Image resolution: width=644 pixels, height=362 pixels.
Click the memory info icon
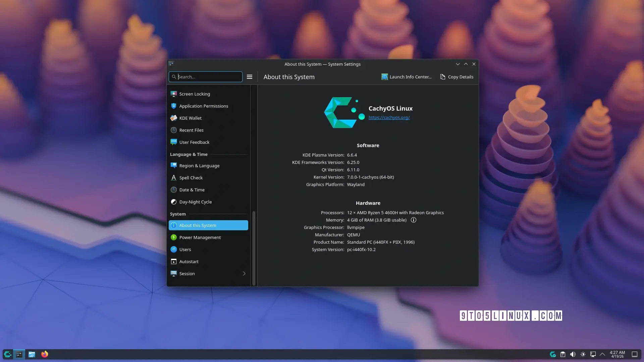point(414,220)
